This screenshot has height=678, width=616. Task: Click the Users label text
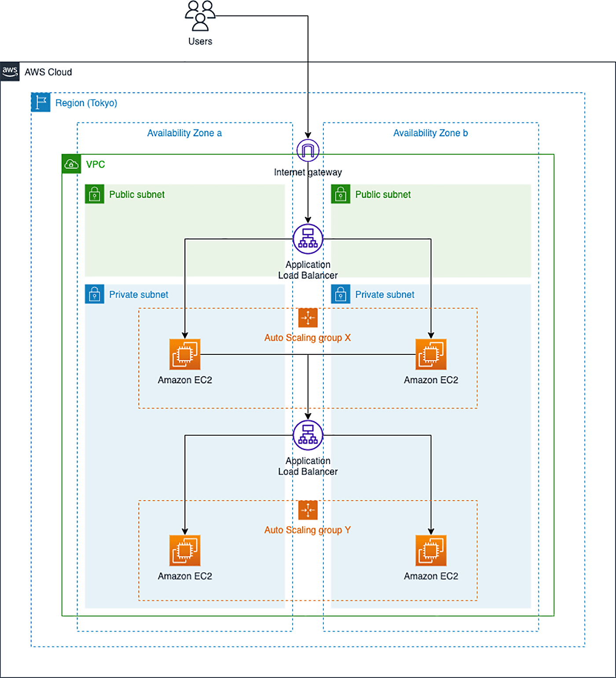pos(200,41)
